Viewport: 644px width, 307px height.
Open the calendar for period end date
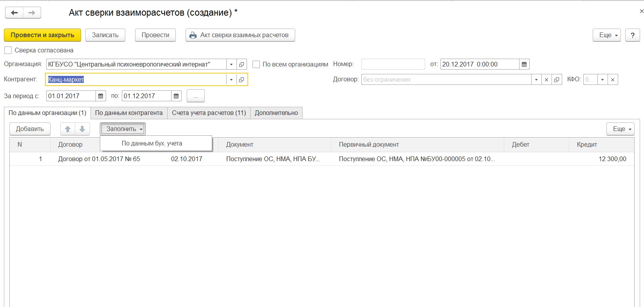pyautogui.click(x=176, y=96)
